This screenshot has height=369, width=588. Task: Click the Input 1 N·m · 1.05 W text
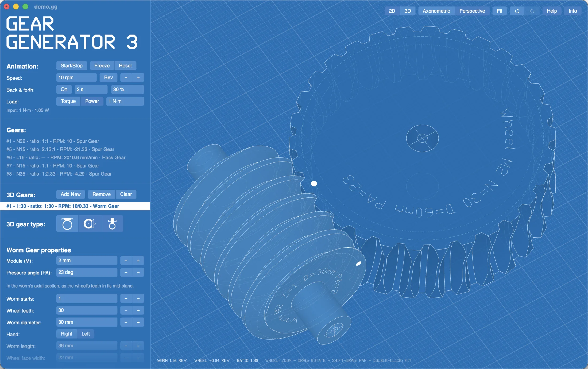[28, 110]
